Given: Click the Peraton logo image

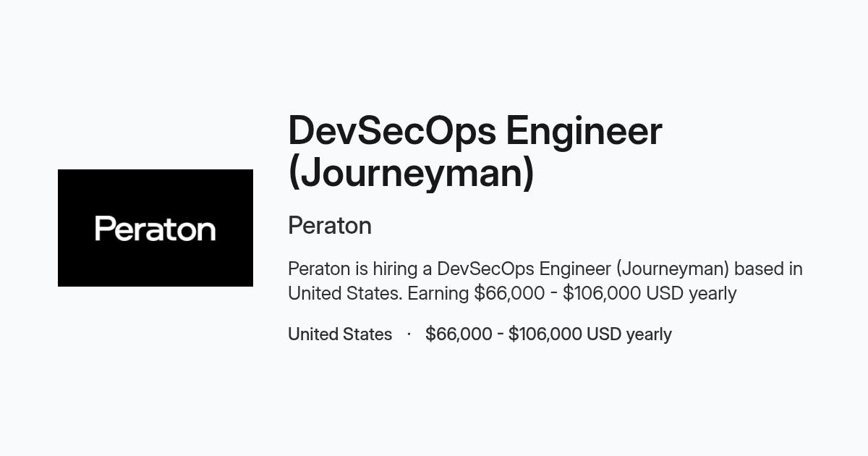Looking at the screenshot, I should pos(156,228).
